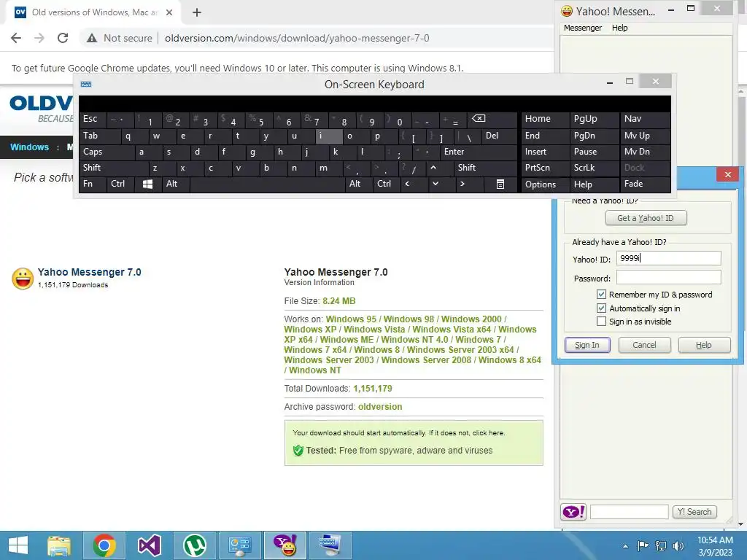Open the Yahoo Messenger 7.0 link
Viewport: 747px width, 560px height.
(x=89, y=272)
